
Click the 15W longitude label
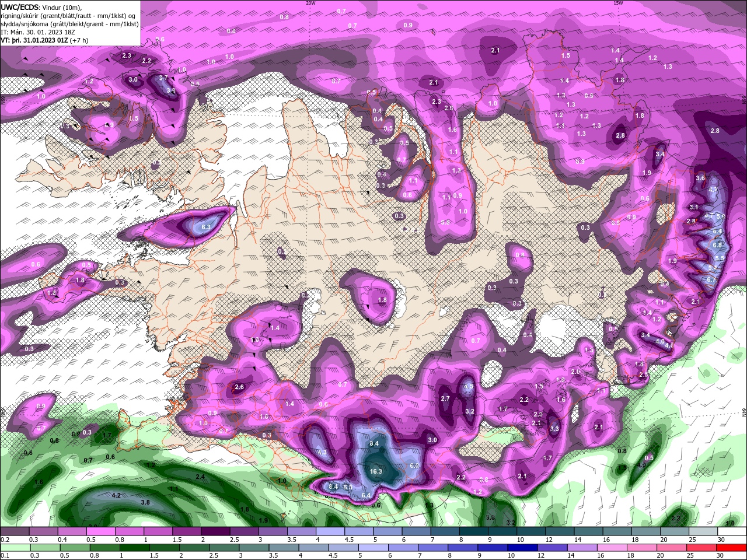[617, 3]
